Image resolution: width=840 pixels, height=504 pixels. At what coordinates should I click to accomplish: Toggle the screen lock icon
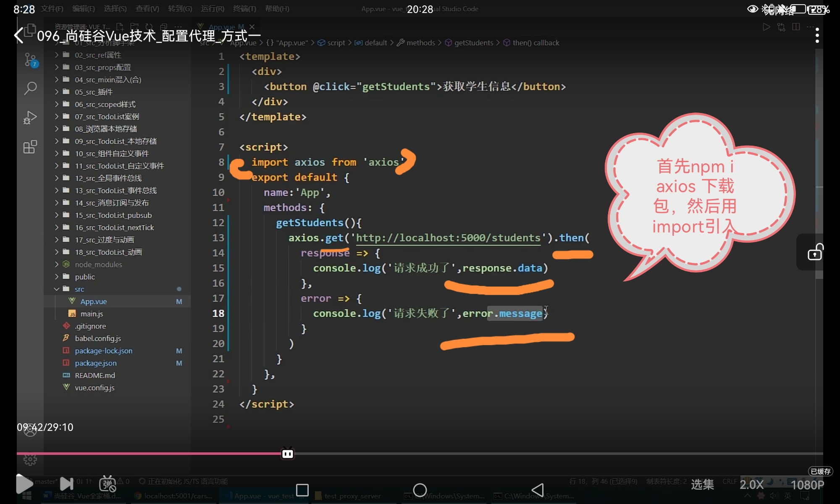[x=815, y=252]
